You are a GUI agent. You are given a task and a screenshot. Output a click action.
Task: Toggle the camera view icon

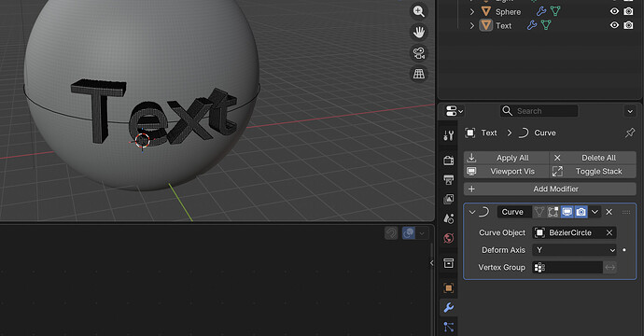coord(418,53)
